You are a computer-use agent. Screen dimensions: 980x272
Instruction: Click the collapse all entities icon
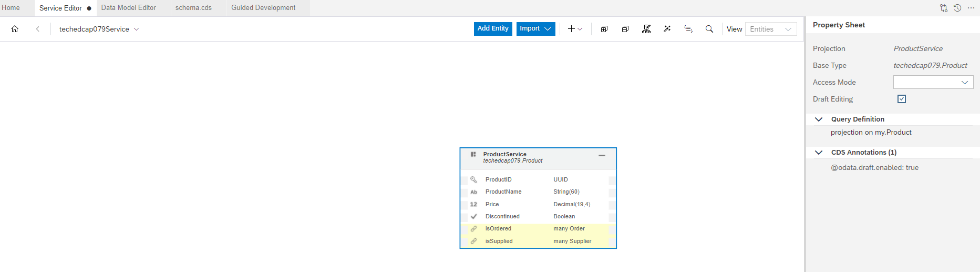tap(625, 29)
